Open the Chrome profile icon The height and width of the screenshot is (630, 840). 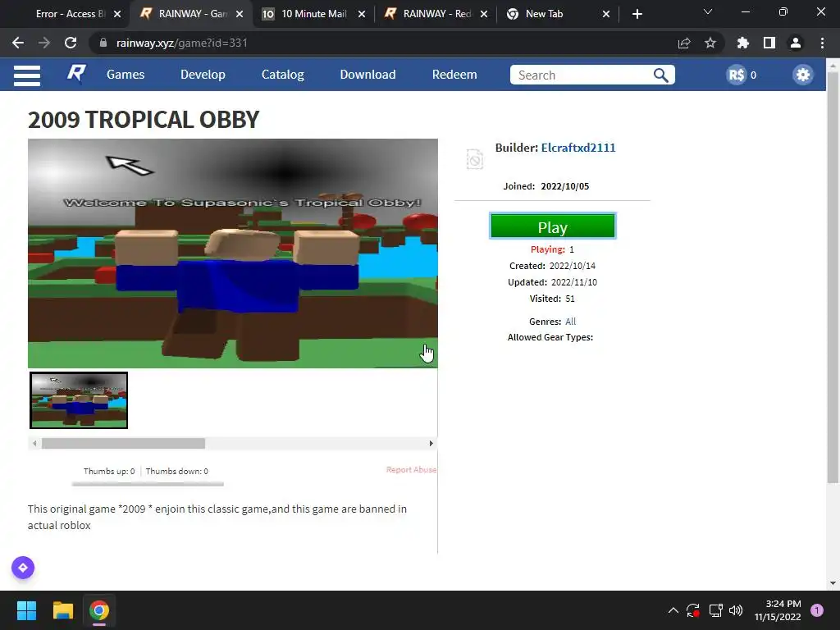point(796,43)
